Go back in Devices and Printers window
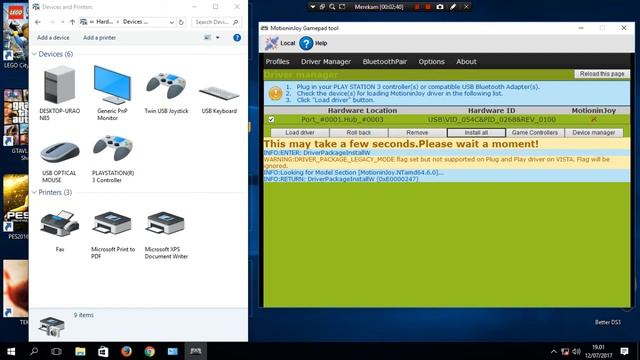 pyautogui.click(x=38, y=22)
